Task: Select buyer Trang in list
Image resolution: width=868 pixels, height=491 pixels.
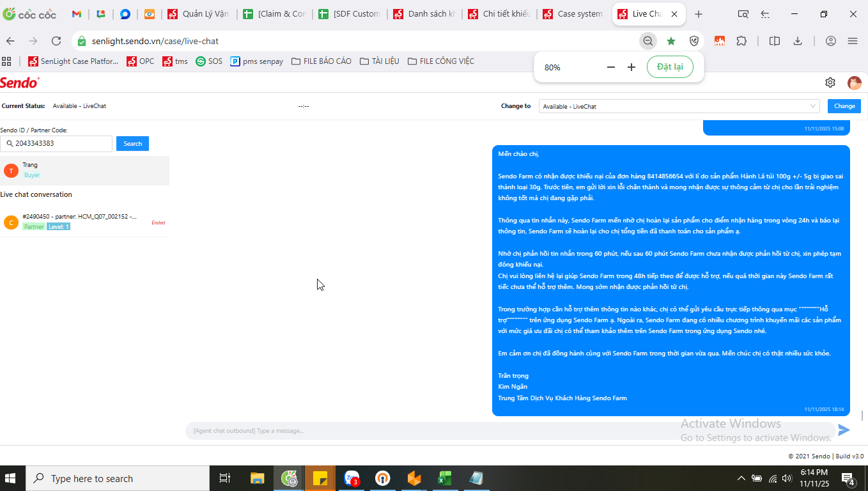Action: [84, 170]
